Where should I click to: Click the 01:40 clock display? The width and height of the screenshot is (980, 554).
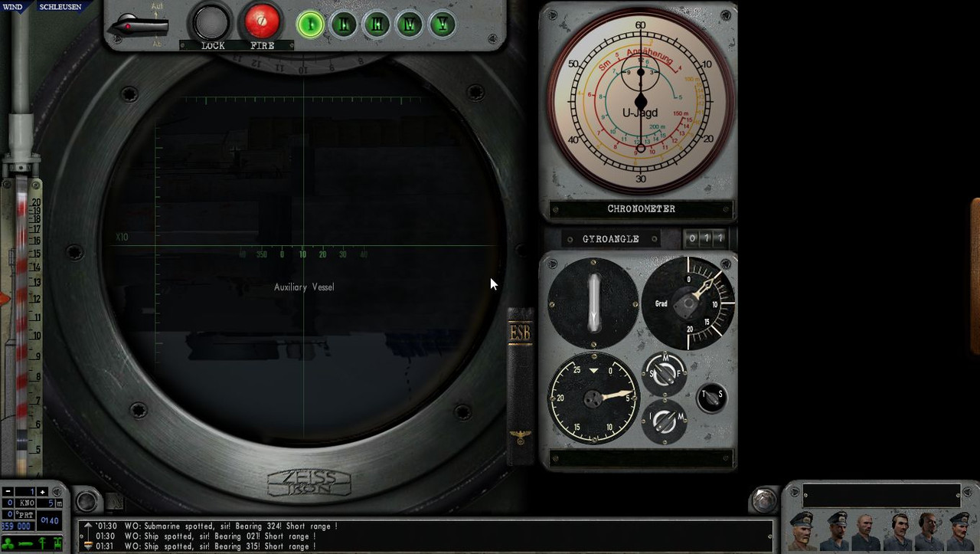click(50, 521)
